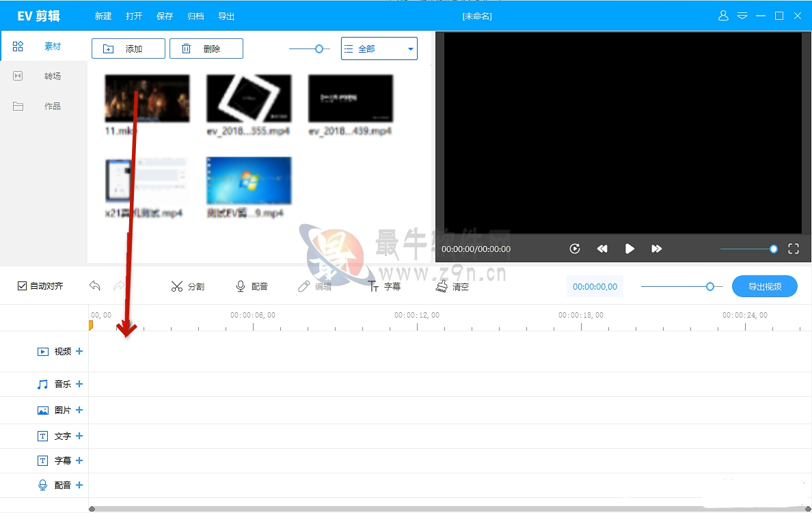Toggle the 自动对齐 auto-align checkbox

pos(23,286)
